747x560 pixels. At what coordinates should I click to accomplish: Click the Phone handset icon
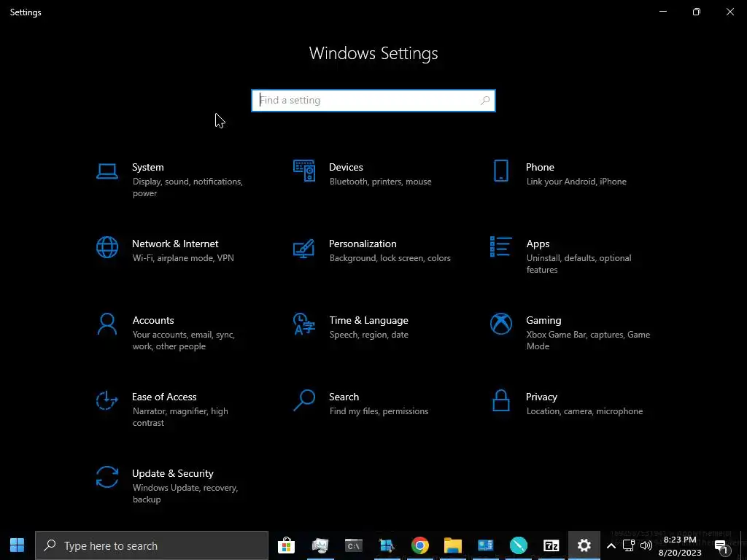coord(500,171)
